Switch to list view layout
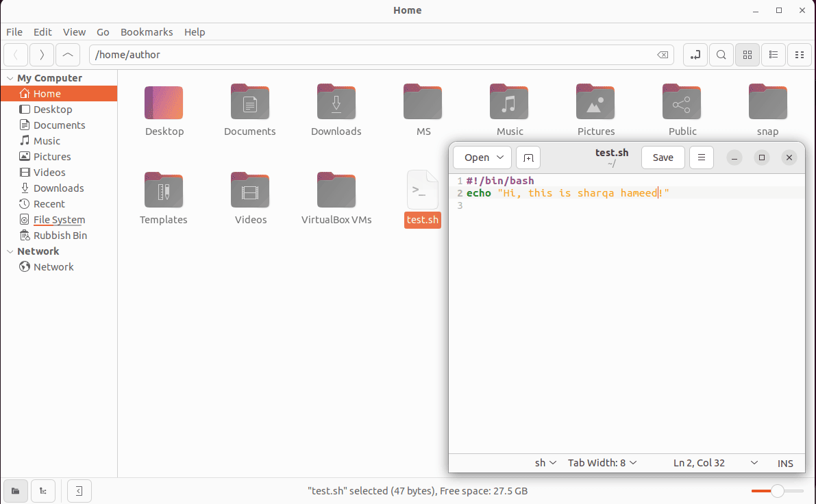The width and height of the screenshot is (816, 504). coord(773,54)
